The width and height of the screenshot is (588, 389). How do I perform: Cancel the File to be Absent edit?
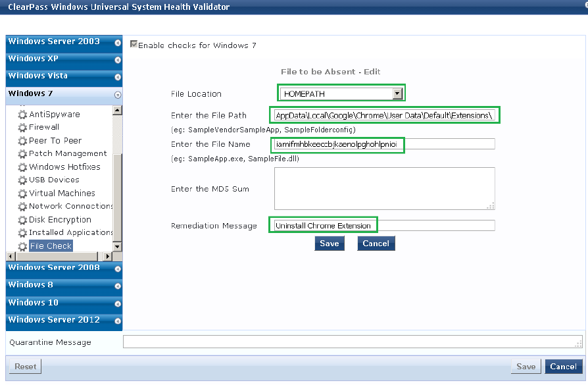coord(376,244)
